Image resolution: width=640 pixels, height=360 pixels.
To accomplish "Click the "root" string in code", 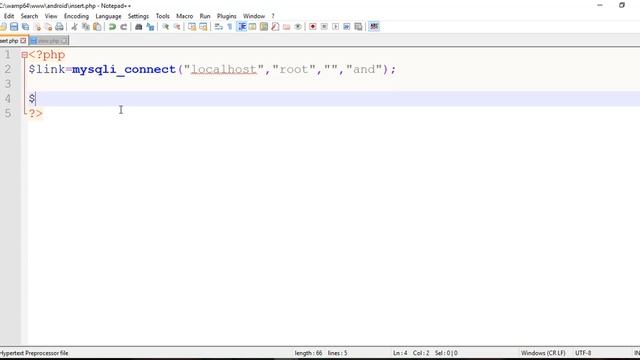I will point(294,69).
